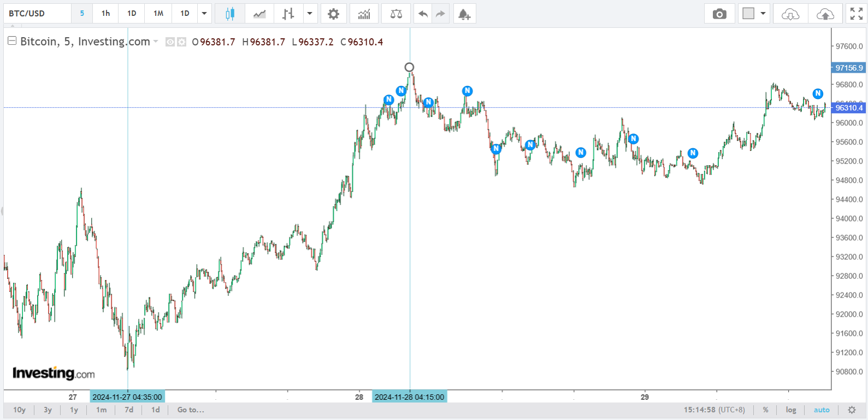Select the candlestick chart style icon
The image size is (868, 420).
[x=230, y=14]
